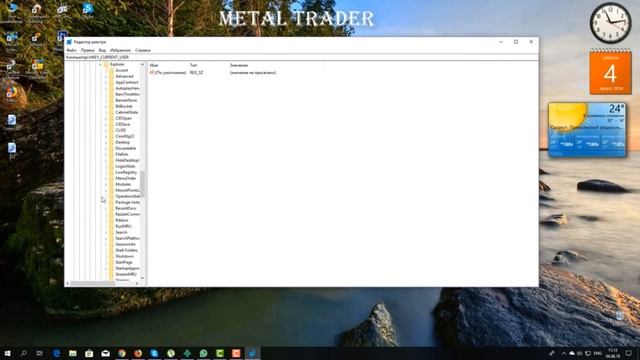Click the registry path address bar

click(301, 58)
